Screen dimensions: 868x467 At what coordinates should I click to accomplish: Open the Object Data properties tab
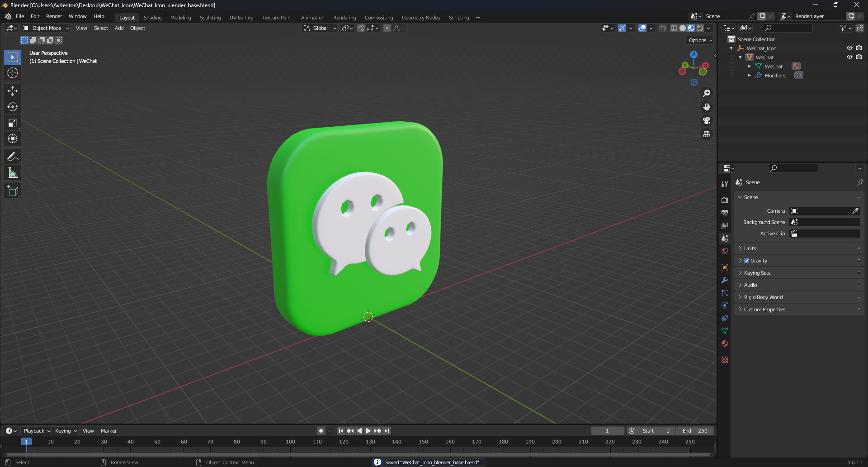click(x=725, y=331)
